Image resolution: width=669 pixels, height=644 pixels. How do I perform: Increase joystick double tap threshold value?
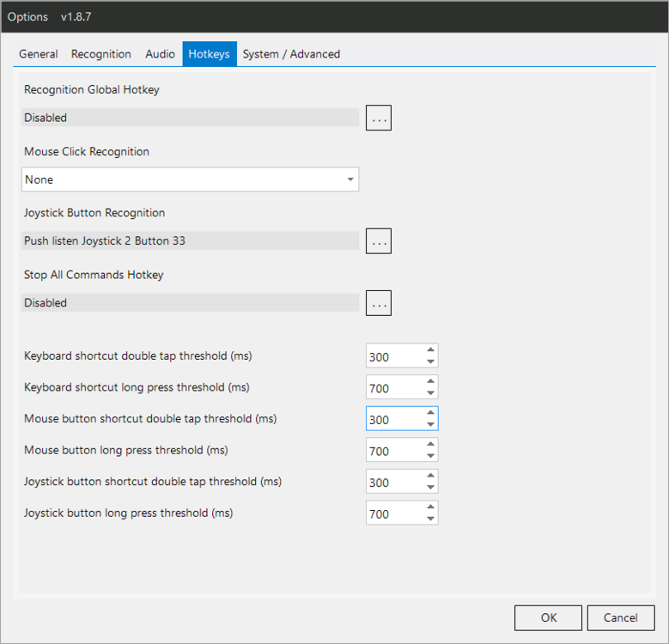(x=430, y=476)
